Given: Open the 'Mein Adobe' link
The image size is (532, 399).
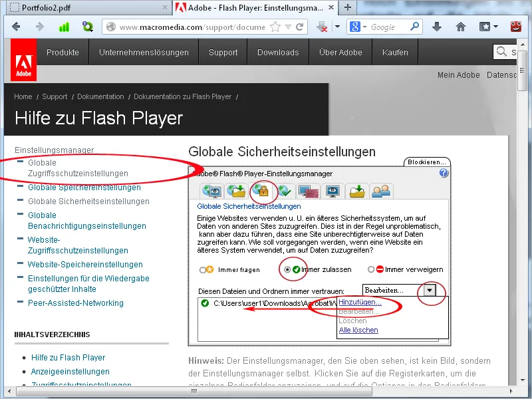Looking at the screenshot, I should coord(458,75).
